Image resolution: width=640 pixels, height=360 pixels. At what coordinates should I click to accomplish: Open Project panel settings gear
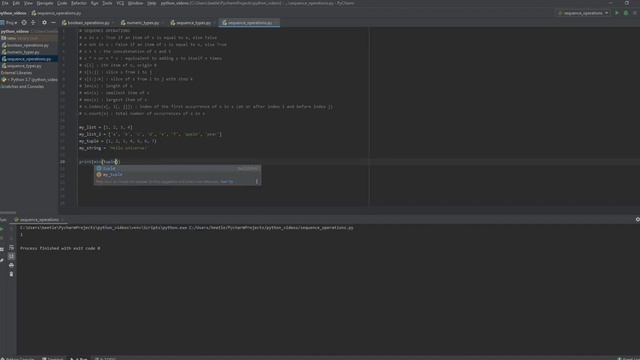[44, 23]
